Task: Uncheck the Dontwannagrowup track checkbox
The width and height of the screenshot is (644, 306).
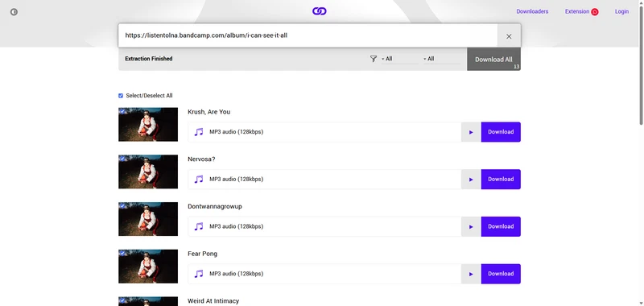Action: tap(122, 205)
